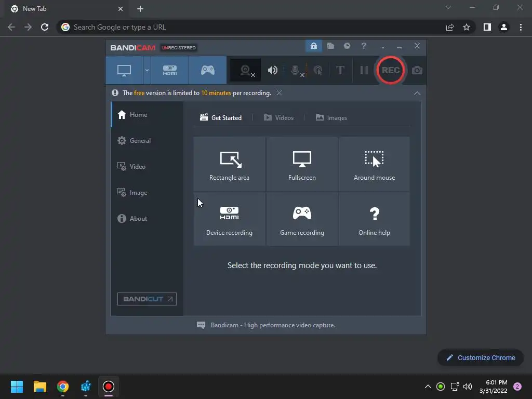The image size is (532, 399).
Task: Reload the page in Chrome
Action: pos(45,27)
